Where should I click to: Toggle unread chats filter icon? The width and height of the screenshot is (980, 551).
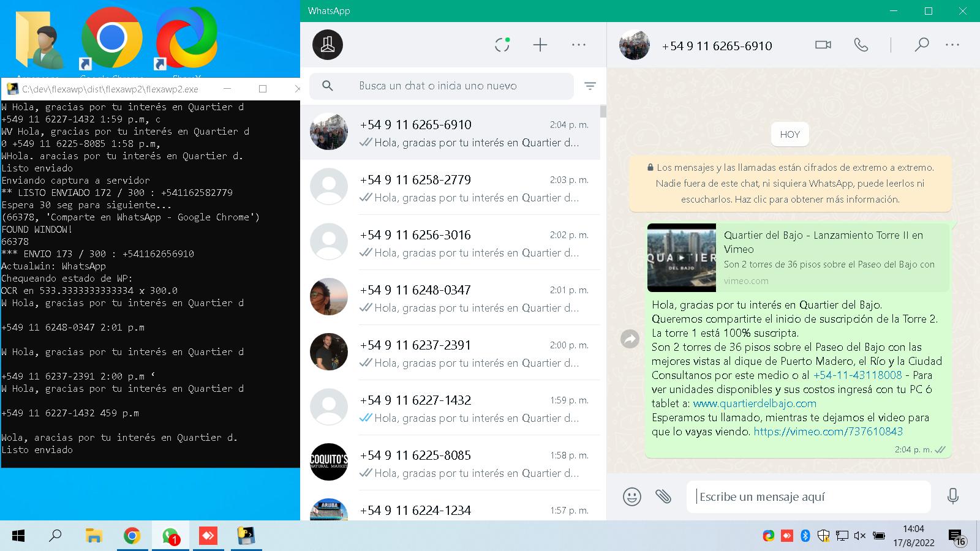pyautogui.click(x=590, y=86)
